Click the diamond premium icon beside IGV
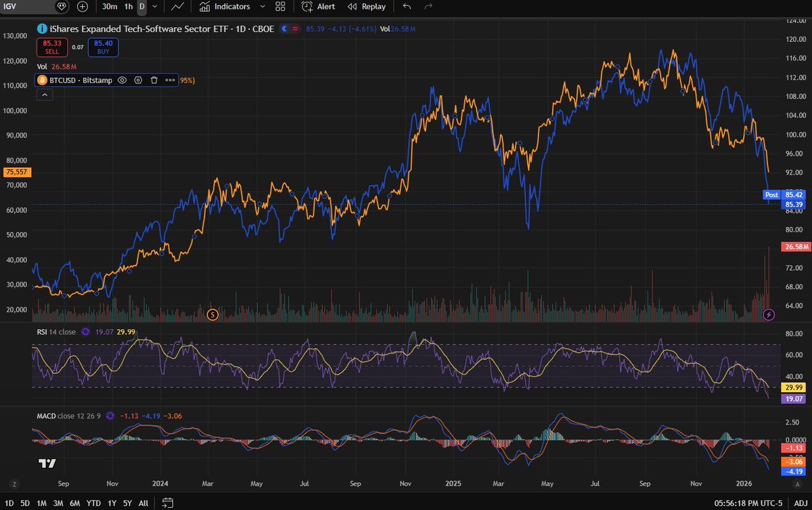The image size is (812, 510). (62, 6)
